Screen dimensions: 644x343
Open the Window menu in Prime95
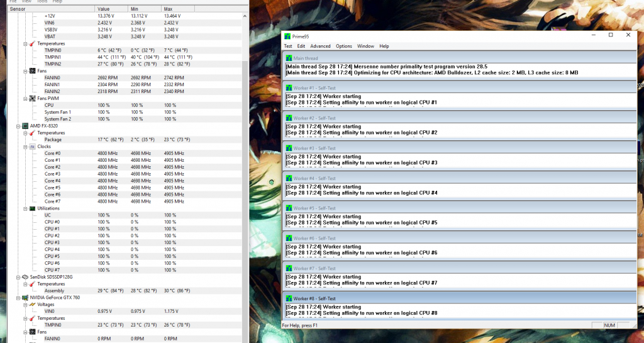click(365, 46)
